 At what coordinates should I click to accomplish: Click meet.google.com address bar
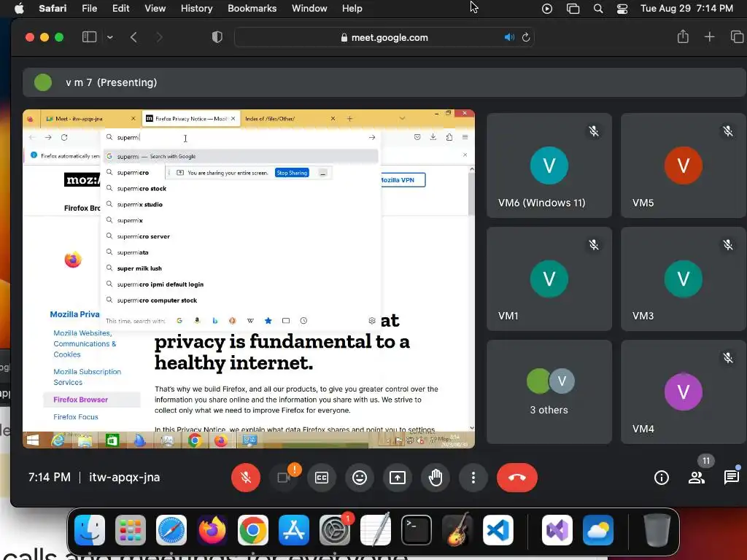384,37
